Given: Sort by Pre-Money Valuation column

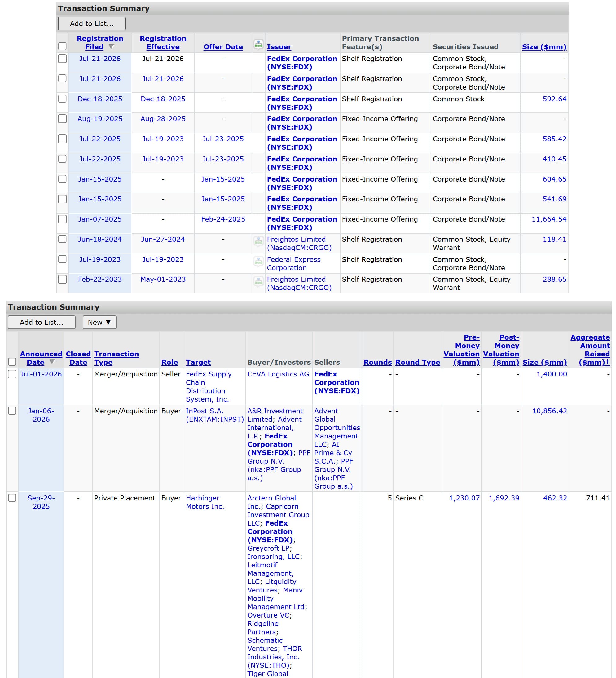Looking at the screenshot, I should 462,350.
